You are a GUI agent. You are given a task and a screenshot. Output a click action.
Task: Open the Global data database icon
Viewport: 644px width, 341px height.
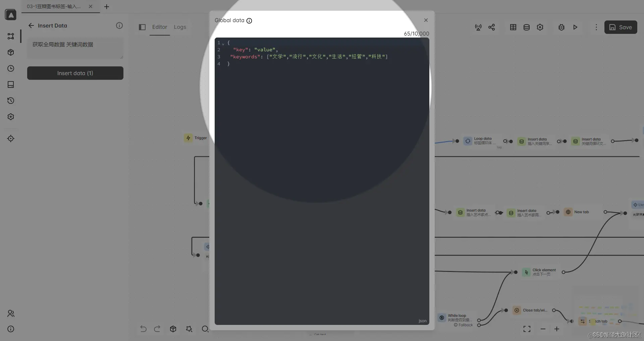coord(527,27)
